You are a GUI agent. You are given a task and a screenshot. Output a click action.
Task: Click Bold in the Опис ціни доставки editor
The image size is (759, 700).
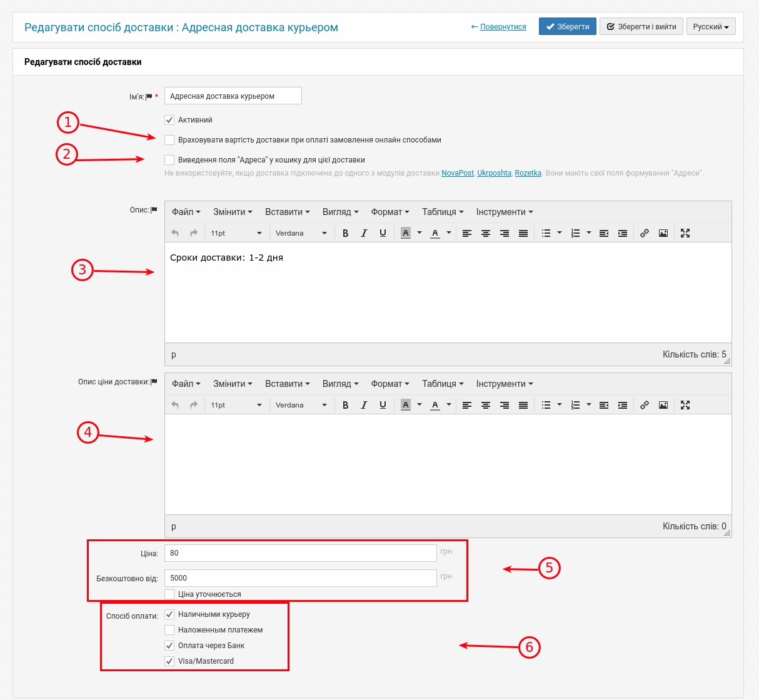[345, 405]
